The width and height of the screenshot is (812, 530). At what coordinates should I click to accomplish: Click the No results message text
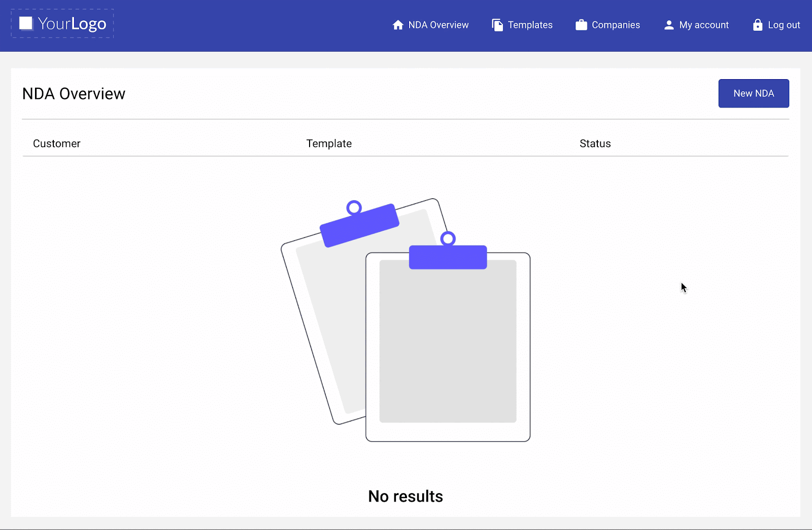click(x=405, y=496)
